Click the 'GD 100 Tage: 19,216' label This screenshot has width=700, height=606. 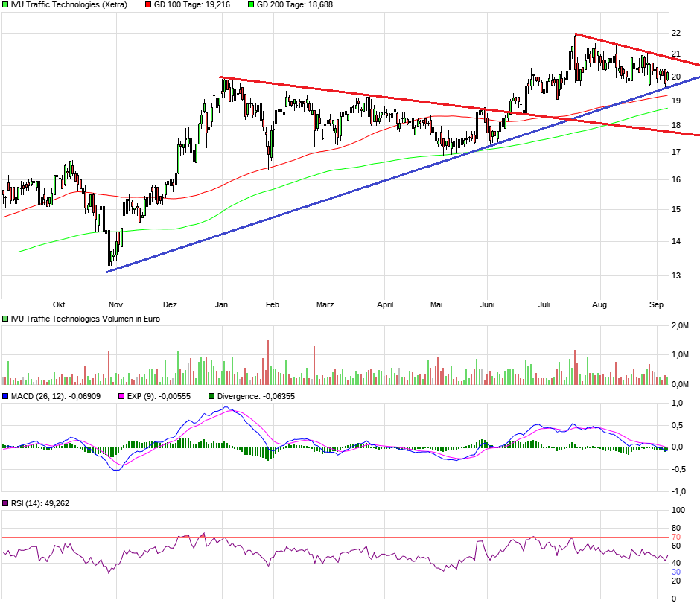[x=192, y=5]
